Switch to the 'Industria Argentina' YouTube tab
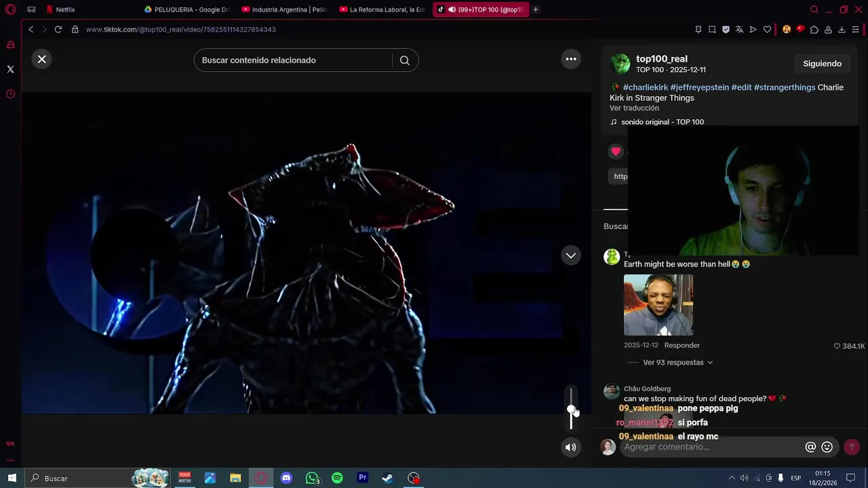Screen dimensions: 868x488 (x=285, y=9)
